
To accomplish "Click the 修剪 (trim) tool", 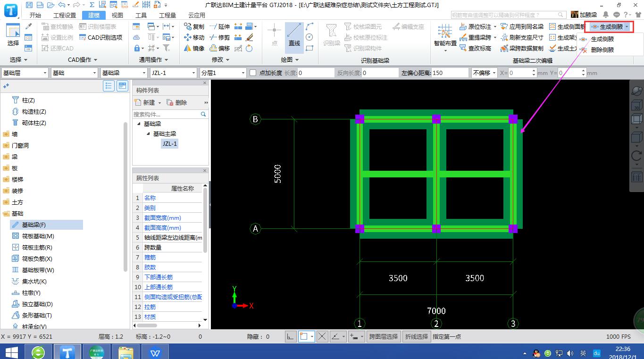I will [x=219, y=37].
